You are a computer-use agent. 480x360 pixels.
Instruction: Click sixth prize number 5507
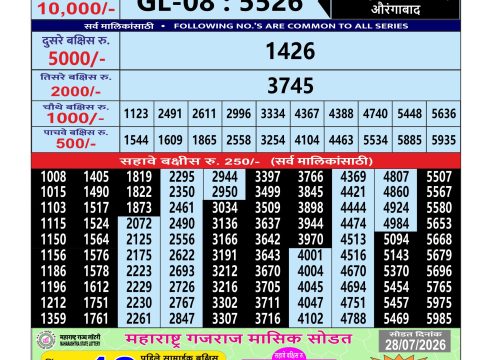tap(439, 177)
